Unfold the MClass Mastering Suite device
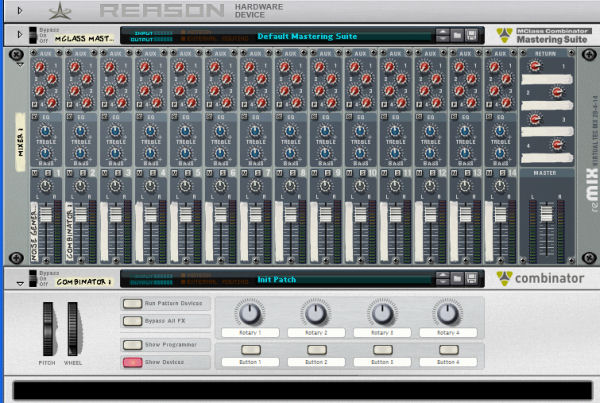 tap(20, 35)
